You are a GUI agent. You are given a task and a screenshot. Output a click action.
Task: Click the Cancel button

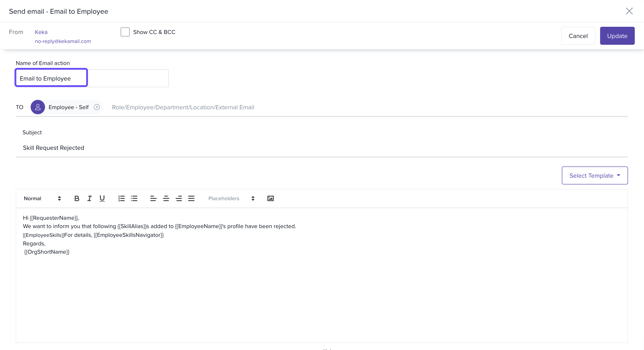tap(578, 36)
